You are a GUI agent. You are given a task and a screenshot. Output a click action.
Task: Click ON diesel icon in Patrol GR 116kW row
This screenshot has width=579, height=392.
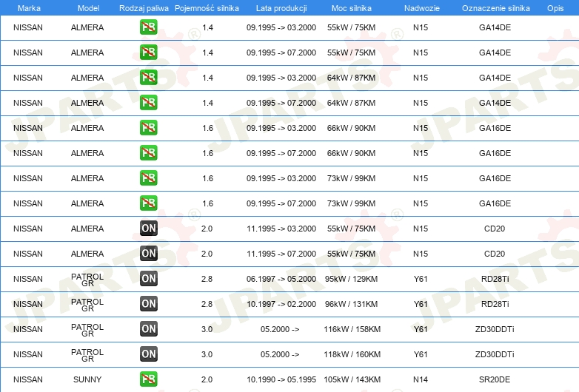148,328
